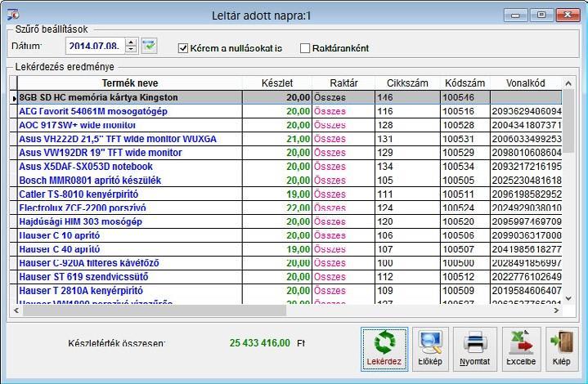588x384 pixels.
Task: Click into the Dátum field 2014.07.08.
Action: click(x=95, y=46)
